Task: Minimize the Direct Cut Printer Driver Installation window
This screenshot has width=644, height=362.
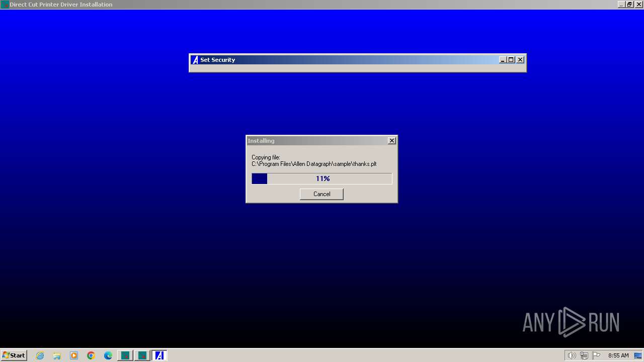Action: pos(621,5)
